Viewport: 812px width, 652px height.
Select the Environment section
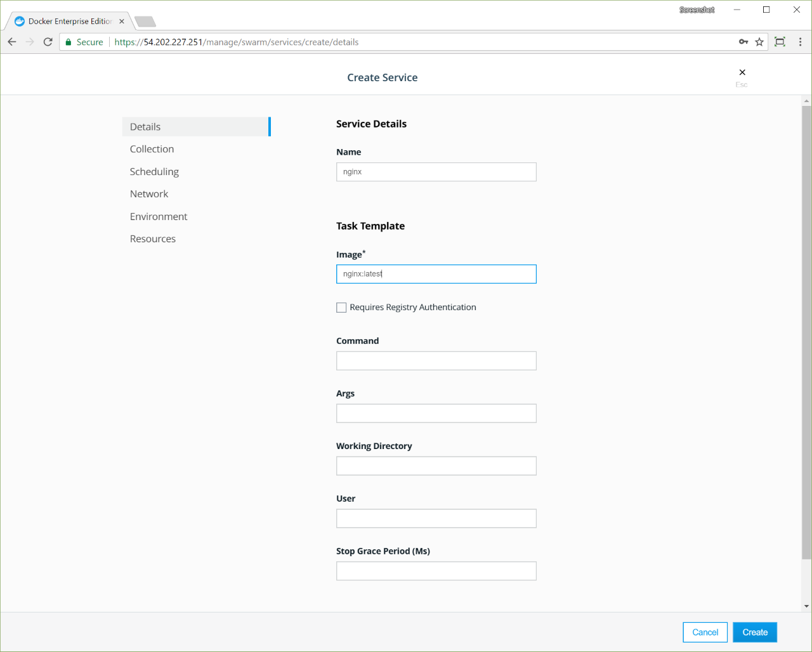tap(159, 217)
